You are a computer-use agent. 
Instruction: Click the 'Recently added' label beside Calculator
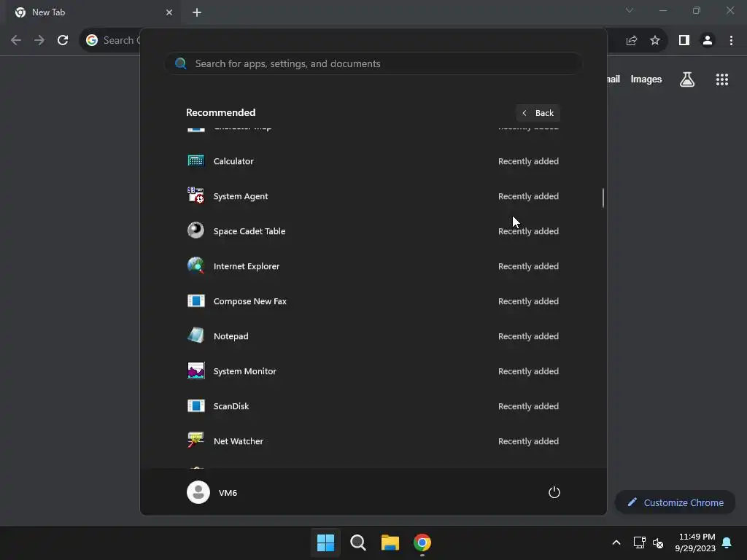(528, 161)
